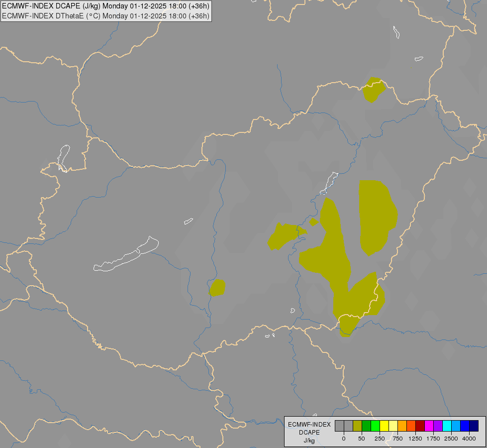Click the small olive patch beside the southwestern river

pyautogui.click(x=217, y=288)
